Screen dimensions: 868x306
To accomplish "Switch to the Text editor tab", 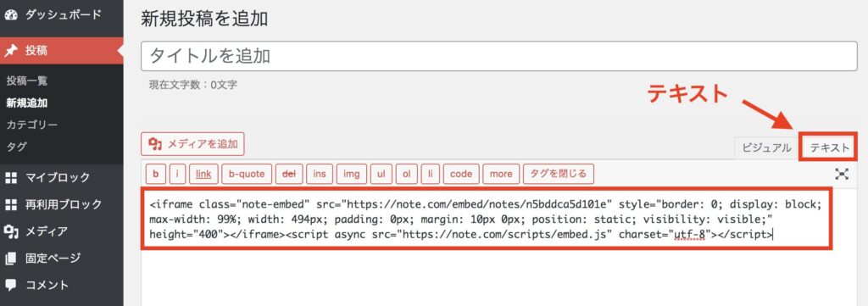I will (829, 147).
